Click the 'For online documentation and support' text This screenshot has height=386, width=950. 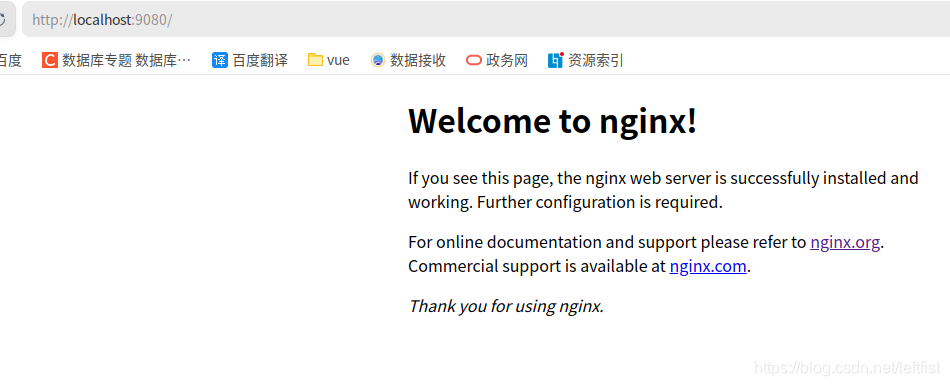(x=553, y=242)
